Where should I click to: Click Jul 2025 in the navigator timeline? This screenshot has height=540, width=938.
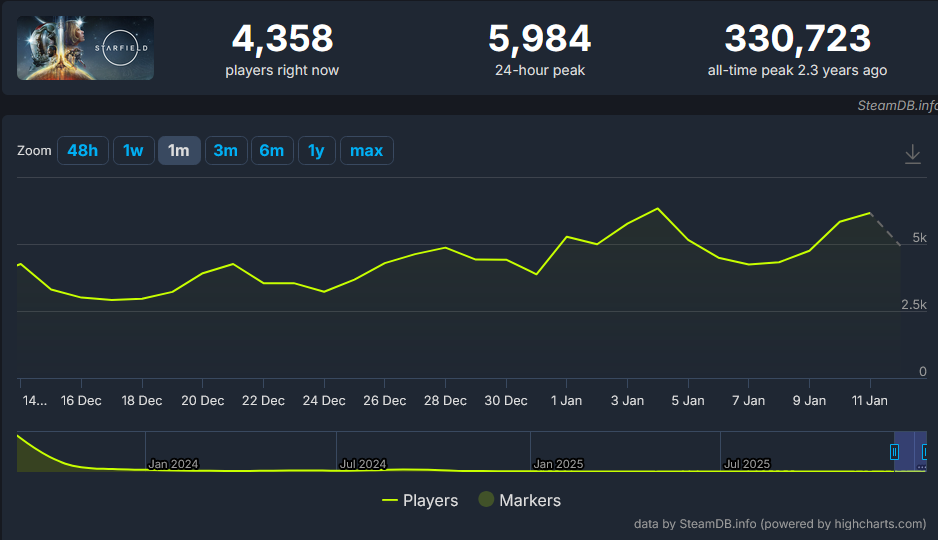[747, 463]
